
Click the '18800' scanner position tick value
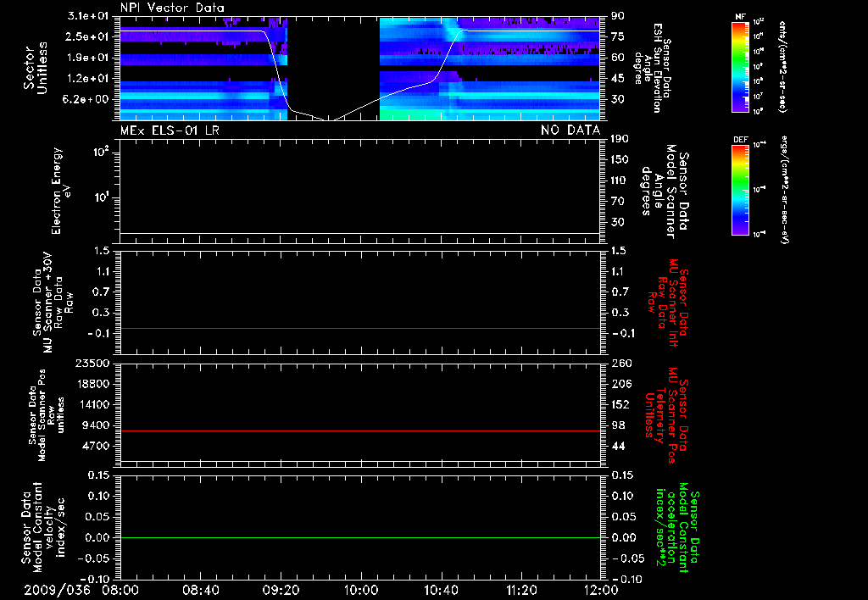tap(92, 384)
